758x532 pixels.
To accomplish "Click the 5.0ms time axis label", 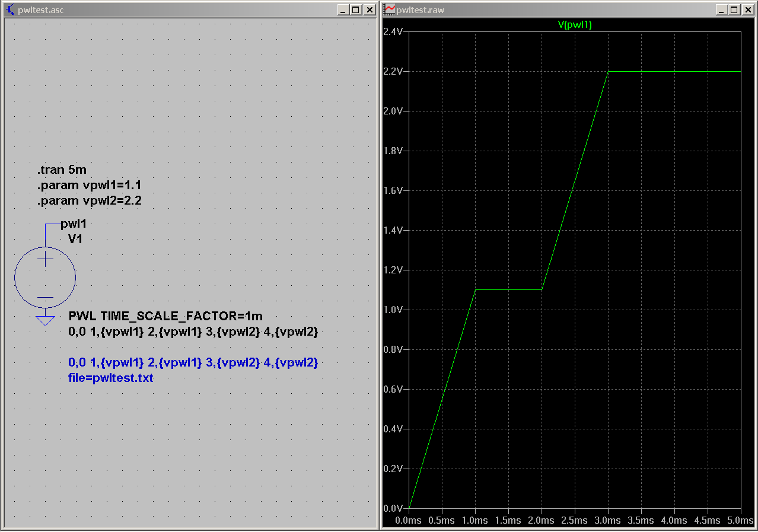I will pyautogui.click(x=741, y=520).
